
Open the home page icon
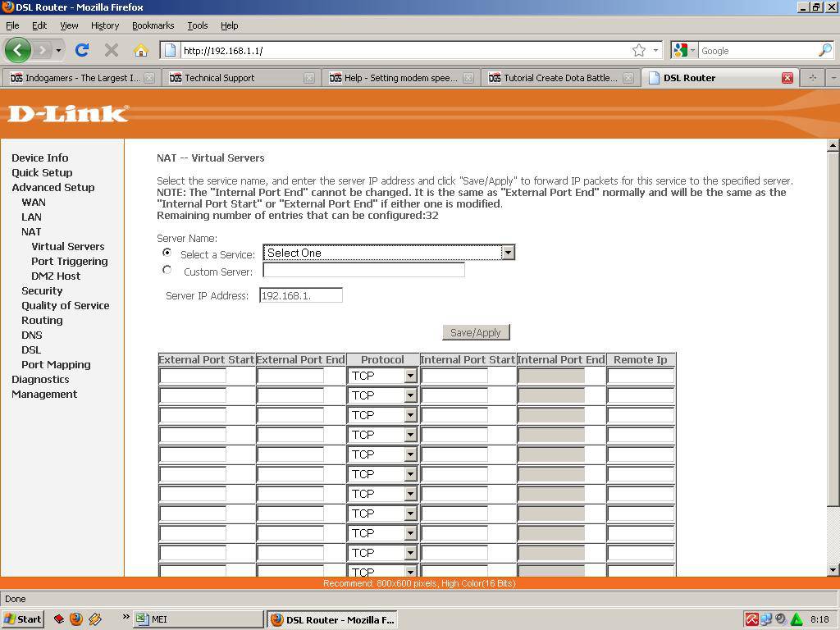[x=141, y=50]
